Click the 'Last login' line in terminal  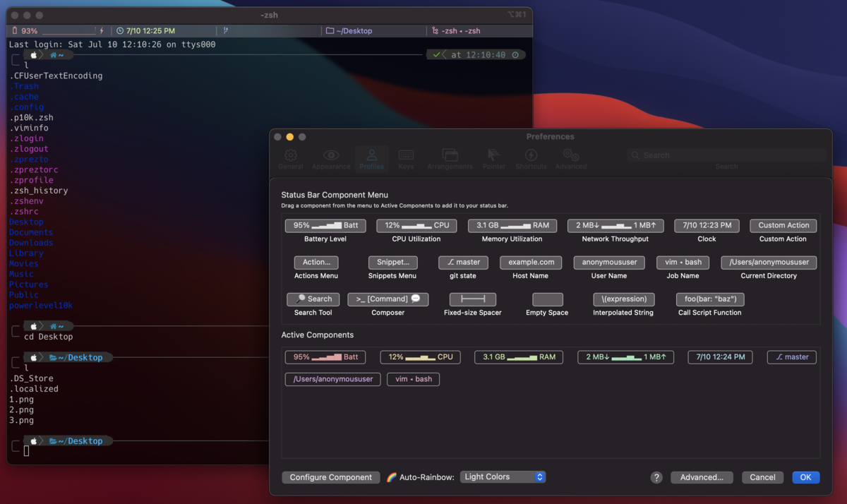[112, 44]
